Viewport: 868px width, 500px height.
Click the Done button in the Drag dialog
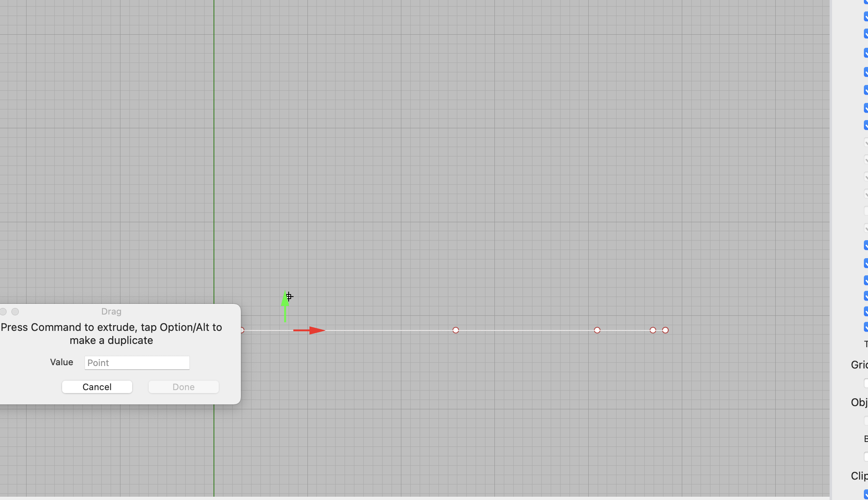(183, 387)
